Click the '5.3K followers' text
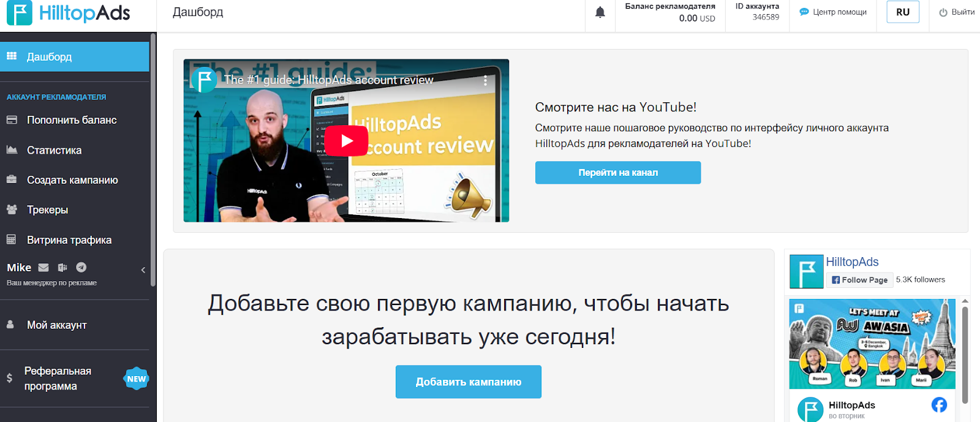 (921, 279)
